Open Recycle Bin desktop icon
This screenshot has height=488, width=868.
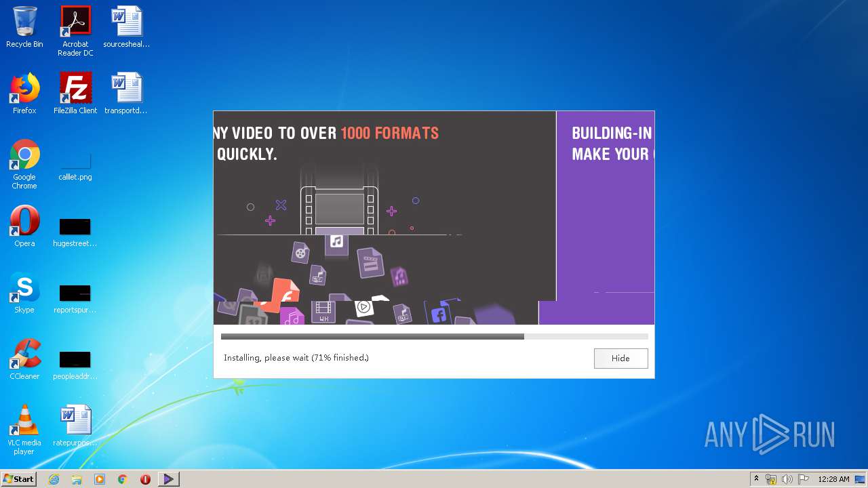[24, 27]
